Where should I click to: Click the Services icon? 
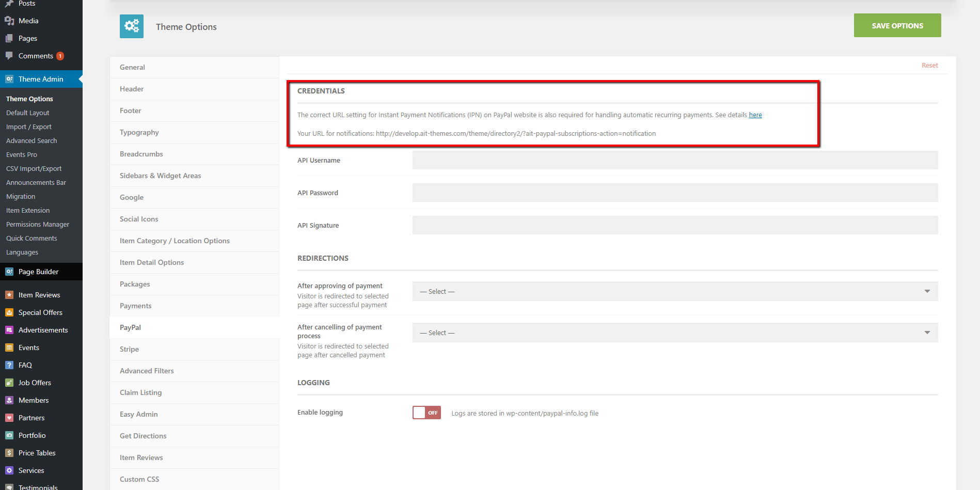click(x=9, y=470)
